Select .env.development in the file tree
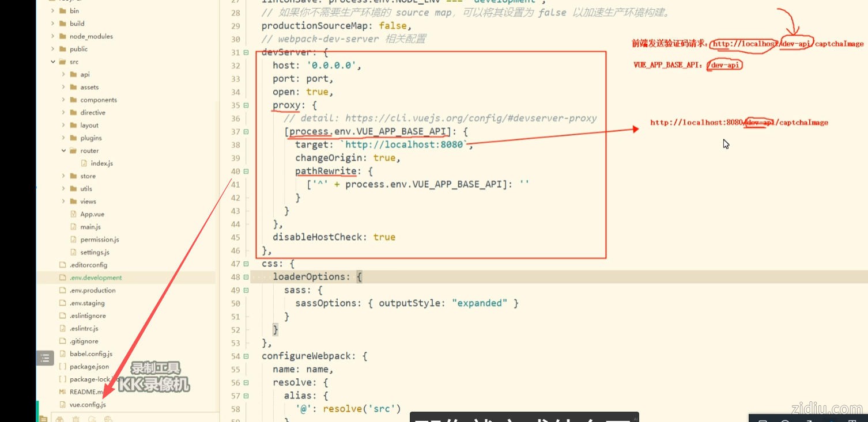The height and width of the screenshot is (422, 868). [x=95, y=277]
